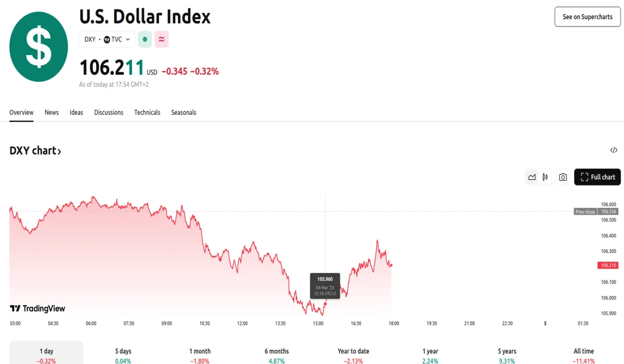Open the Seasonals tab
Screen dimensions: 624x364
(x=184, y=112)
